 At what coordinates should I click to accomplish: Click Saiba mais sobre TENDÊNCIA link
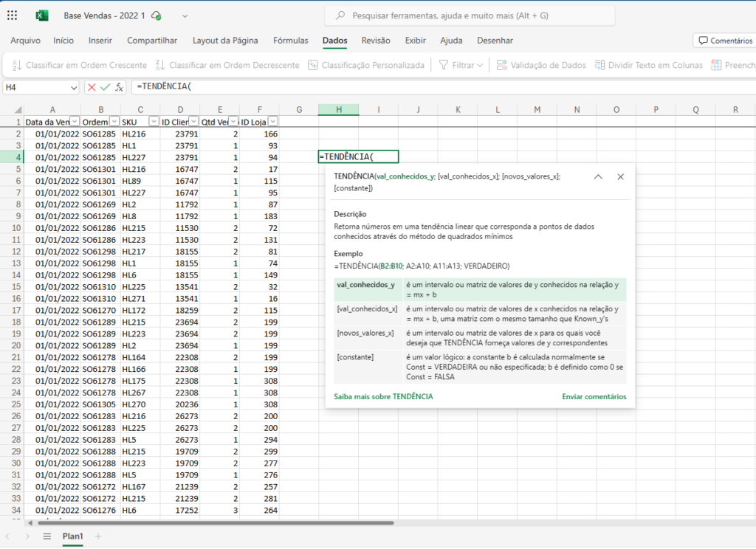(383, 397)
